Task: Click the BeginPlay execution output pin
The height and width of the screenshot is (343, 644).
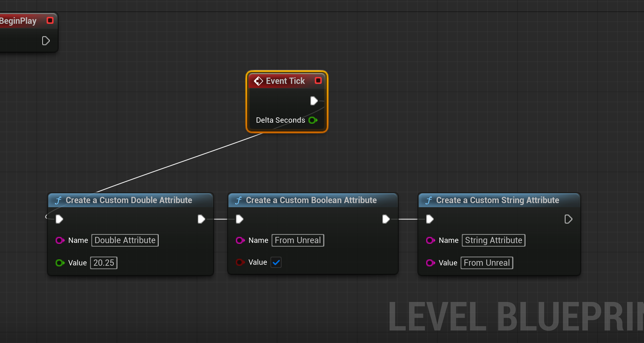Action: 46,41
